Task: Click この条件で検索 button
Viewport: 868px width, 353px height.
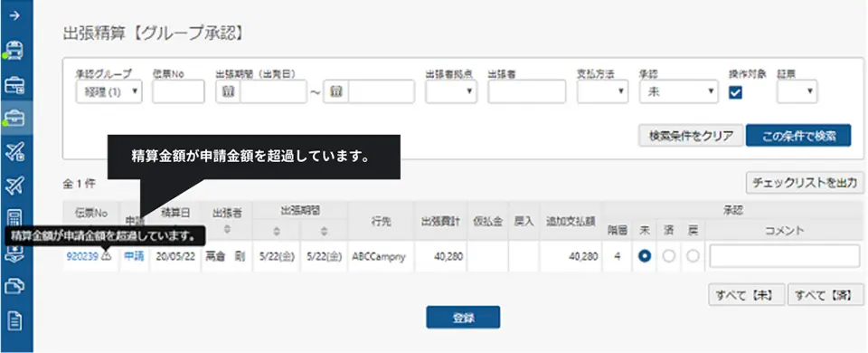Action: coord(798,135)
